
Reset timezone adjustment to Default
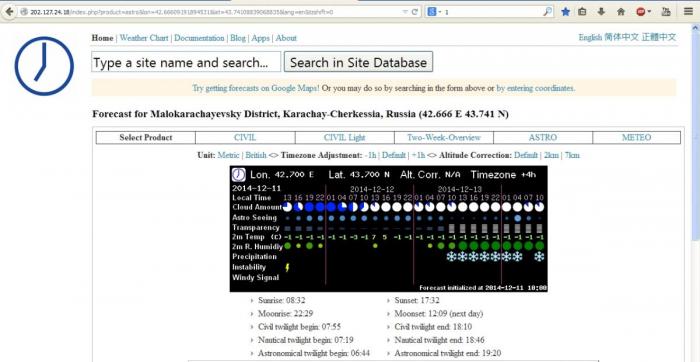394,155
